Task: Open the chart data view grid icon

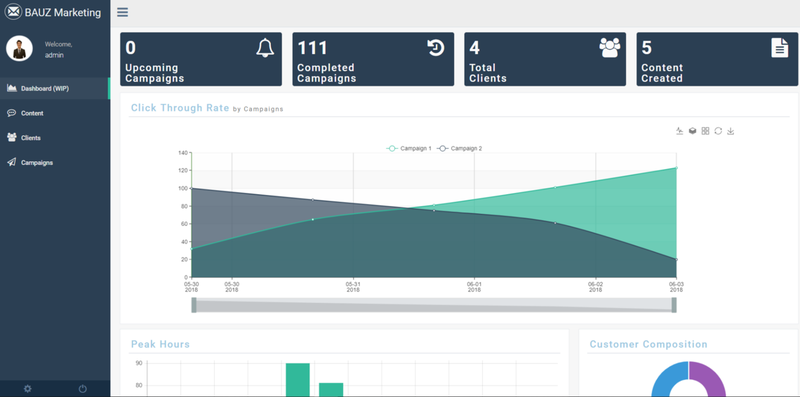Action: click(705, 131)
